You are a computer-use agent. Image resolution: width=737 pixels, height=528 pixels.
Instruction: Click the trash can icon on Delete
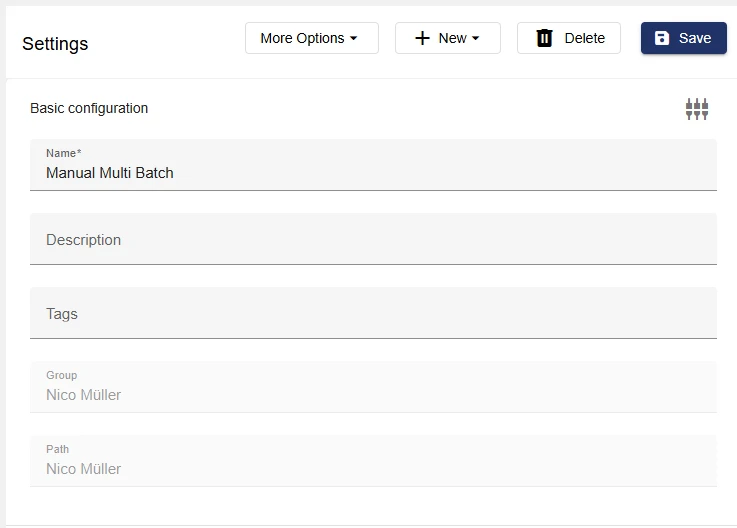pos(544,38)
